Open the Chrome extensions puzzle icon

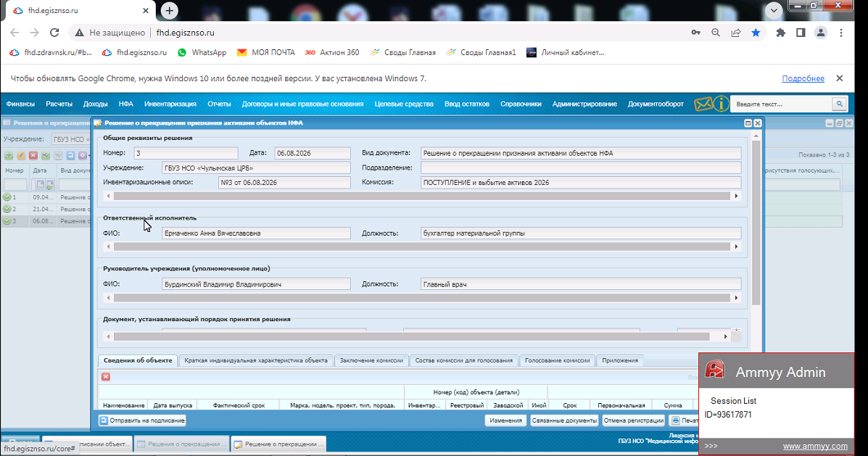tap(780, 33)
